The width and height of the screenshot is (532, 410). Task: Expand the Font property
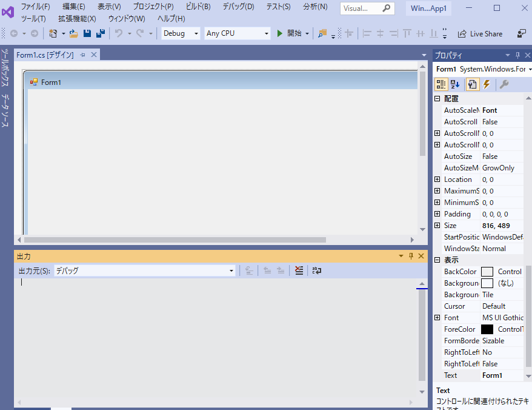[x=437, y=318]
